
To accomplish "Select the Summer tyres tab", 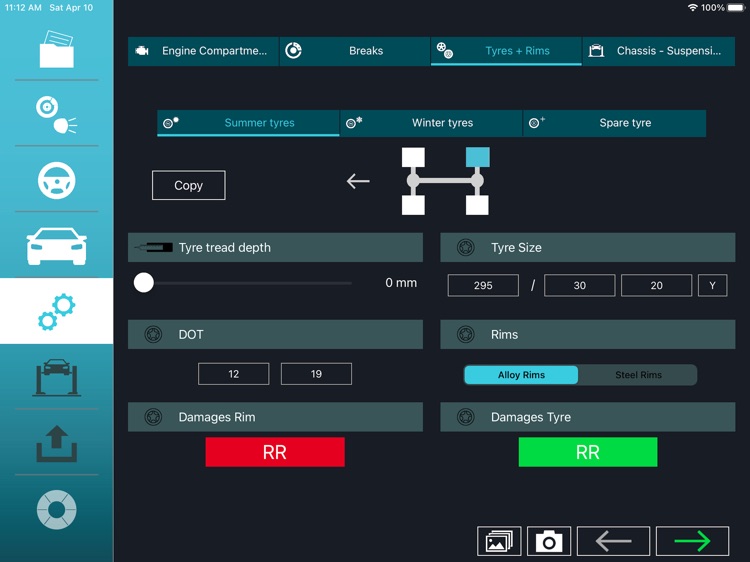I will click(248, 123).
